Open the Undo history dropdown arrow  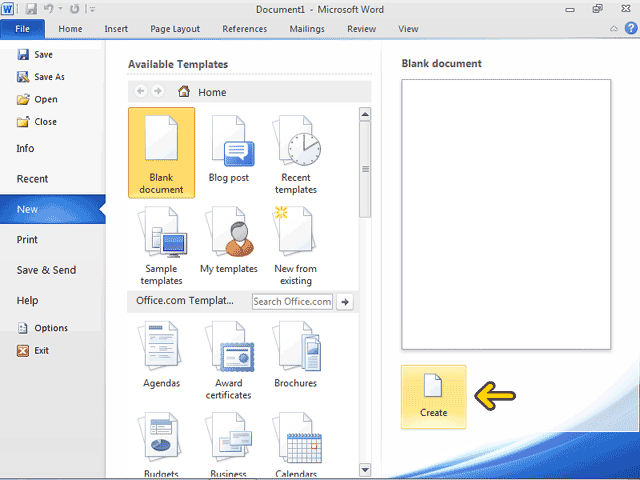tap(60, 9)
